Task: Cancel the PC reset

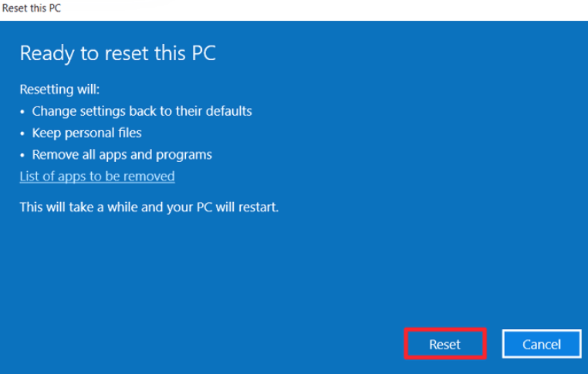Action: pyautogui.click(x=542, y=344)
